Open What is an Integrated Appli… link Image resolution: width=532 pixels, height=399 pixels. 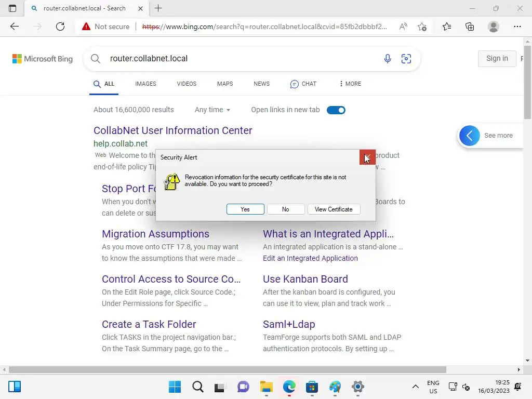pyautogui.click(x=328, y=234)
